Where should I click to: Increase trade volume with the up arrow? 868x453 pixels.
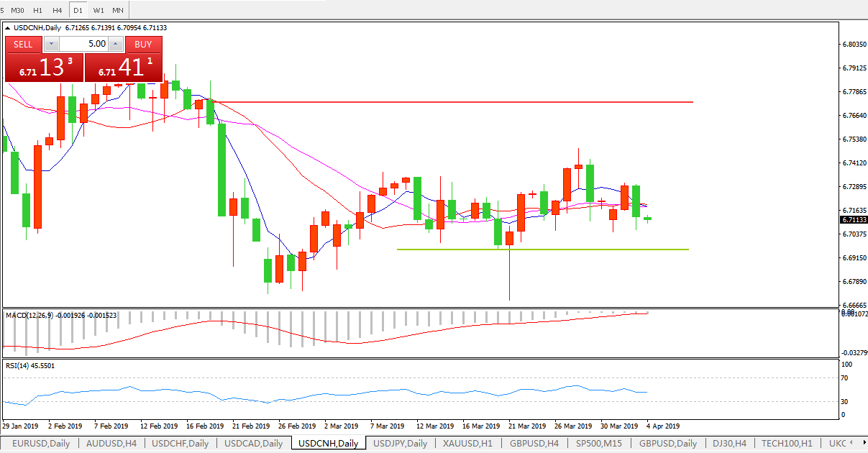116,44
